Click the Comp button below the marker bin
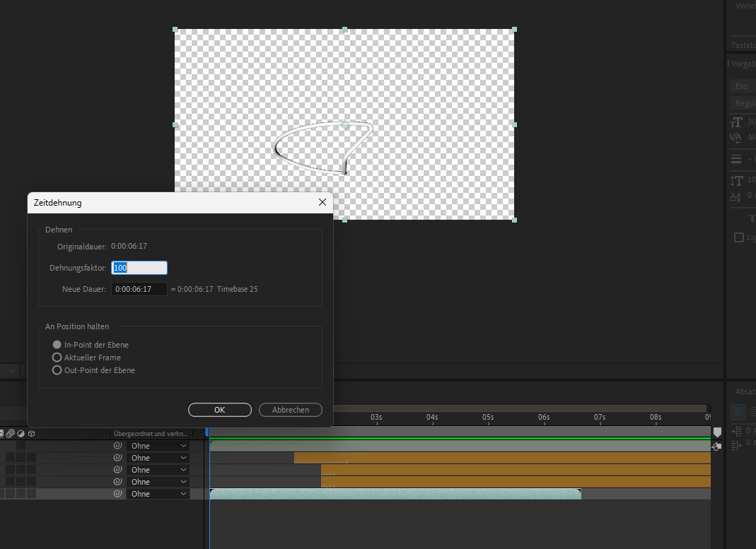Screen dimensions: 756x549 pyautogui.click(x=717, y=447)
